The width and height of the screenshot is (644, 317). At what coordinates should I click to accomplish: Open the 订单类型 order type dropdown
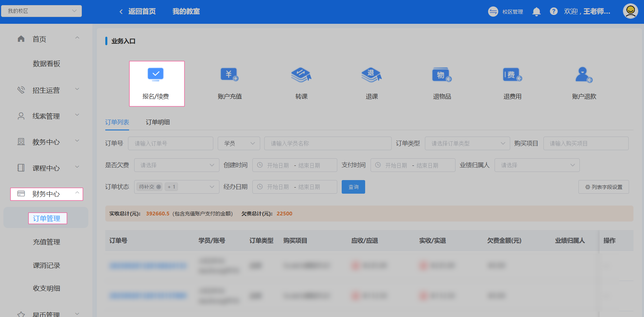pos(467,143)
